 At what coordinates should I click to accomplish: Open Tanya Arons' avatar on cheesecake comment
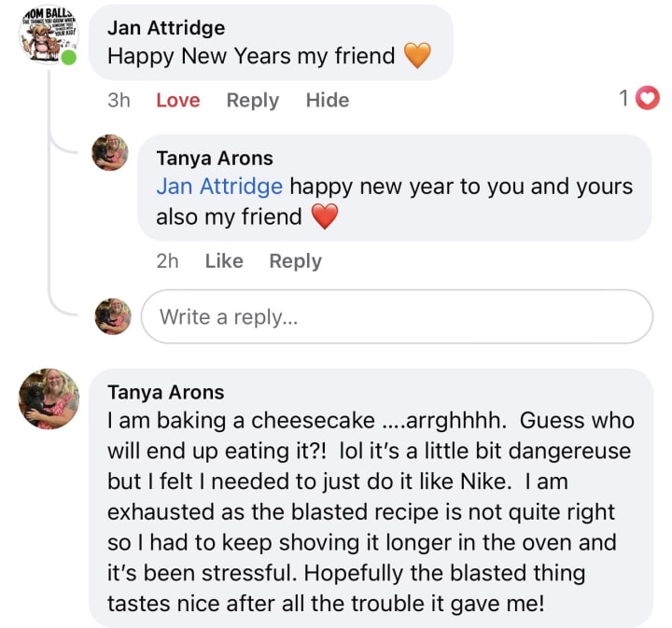coord(49,398)
